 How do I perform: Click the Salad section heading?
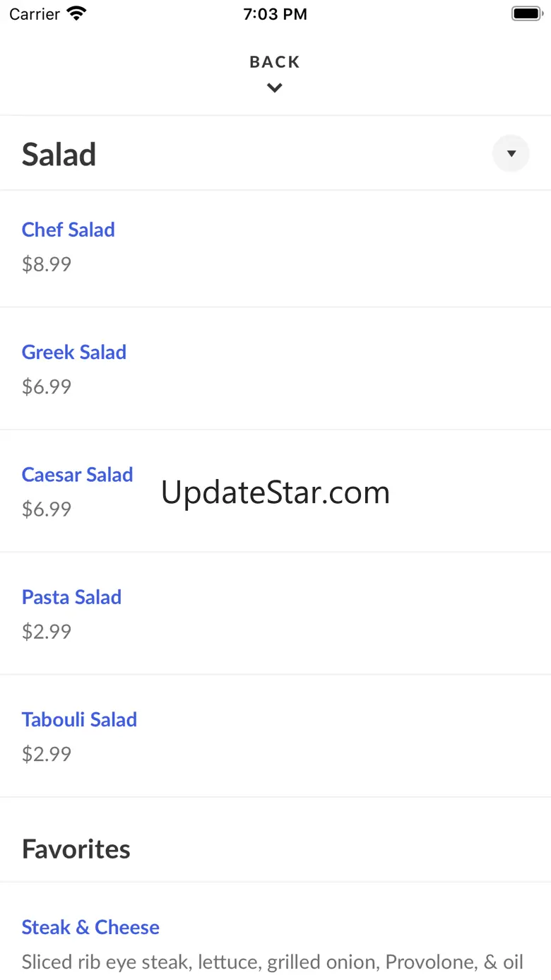coord(59,155)
